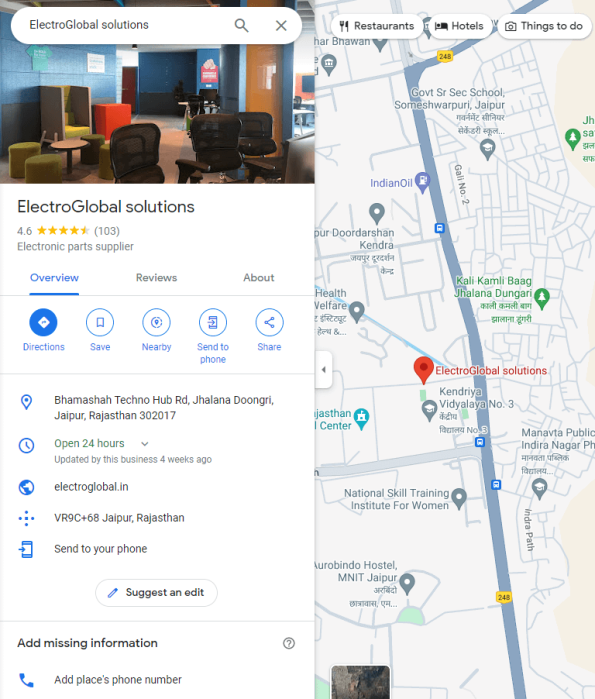Filter map by Restaurants chip
Image resolution: width=595 pixels, height=699 pixels.
(x=377, y=26)
